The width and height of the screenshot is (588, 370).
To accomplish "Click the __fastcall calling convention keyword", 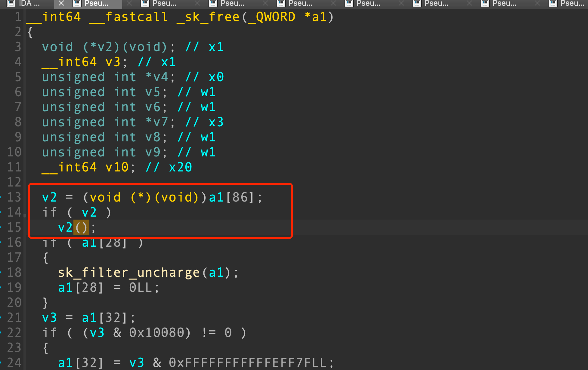I will [x=129, y=17].
